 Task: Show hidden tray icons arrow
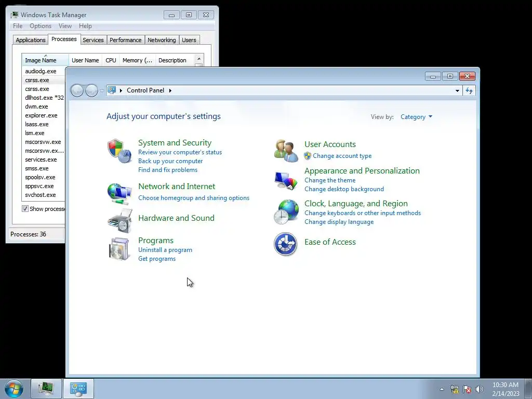(442, 389)
